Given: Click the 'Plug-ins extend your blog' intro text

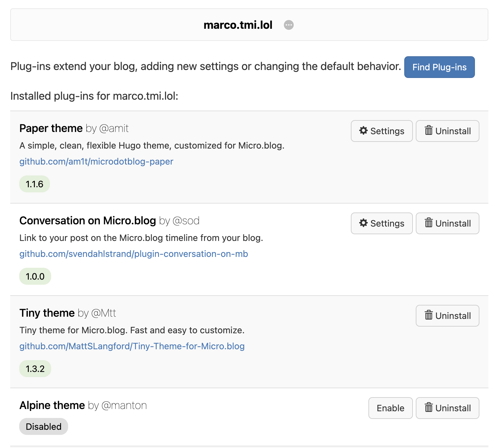Looking at the screenshot, I should click(x=206, y=66).
